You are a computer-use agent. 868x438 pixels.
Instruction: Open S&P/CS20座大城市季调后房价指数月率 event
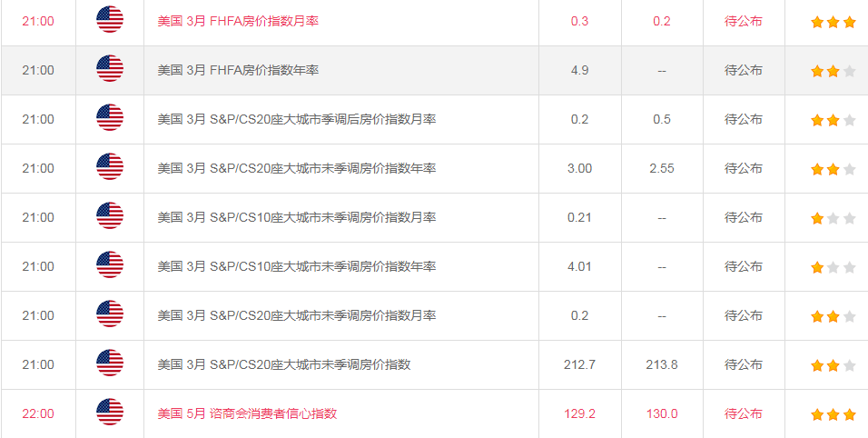[x=297, y=119]
